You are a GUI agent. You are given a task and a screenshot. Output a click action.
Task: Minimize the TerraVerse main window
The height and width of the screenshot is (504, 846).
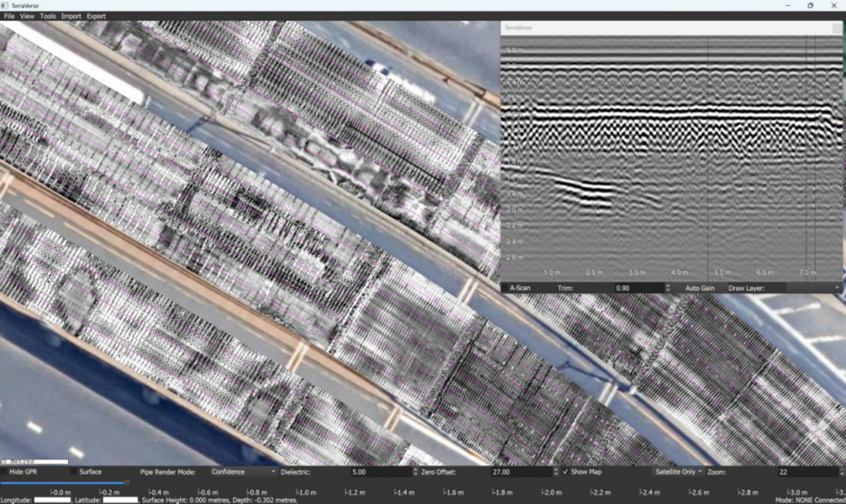[x=788, y=6]
